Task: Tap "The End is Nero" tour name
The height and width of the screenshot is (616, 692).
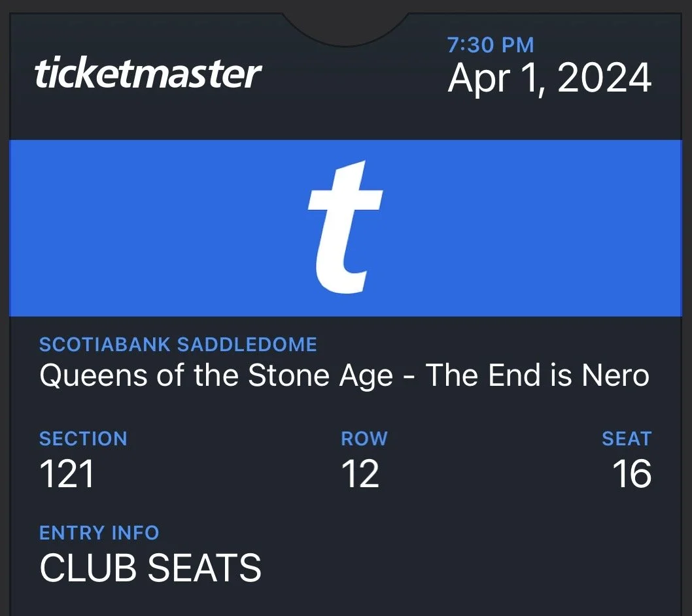Action: click(538, 375)
